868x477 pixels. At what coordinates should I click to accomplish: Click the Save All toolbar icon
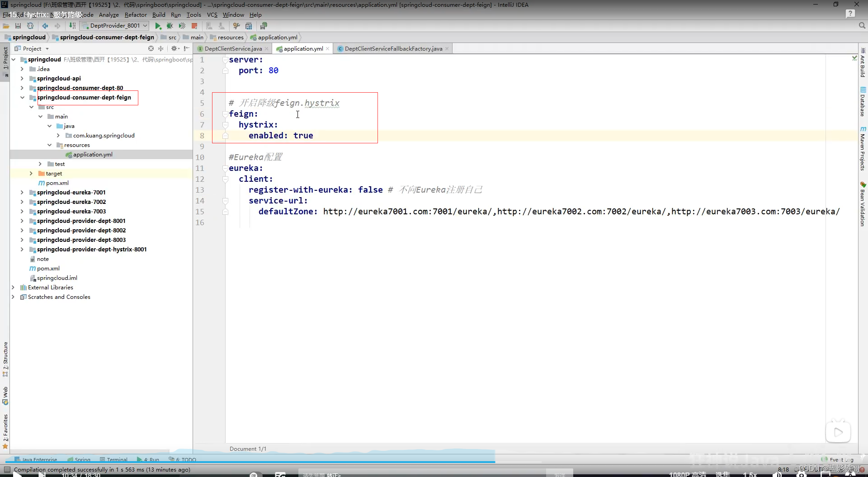coord(18,26)
